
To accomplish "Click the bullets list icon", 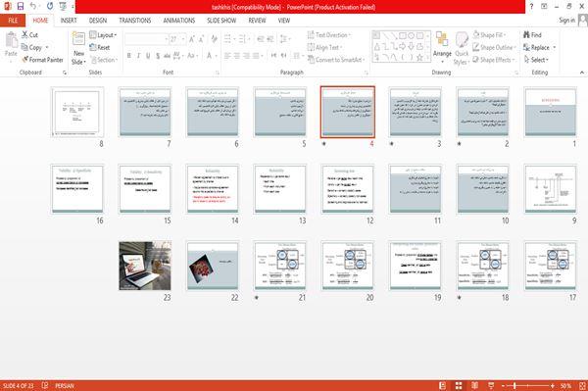I will click(x=228, y=39).
